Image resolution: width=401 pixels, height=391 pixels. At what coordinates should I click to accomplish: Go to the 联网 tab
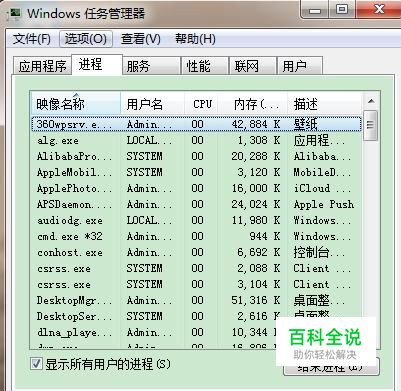coord(253,66)
